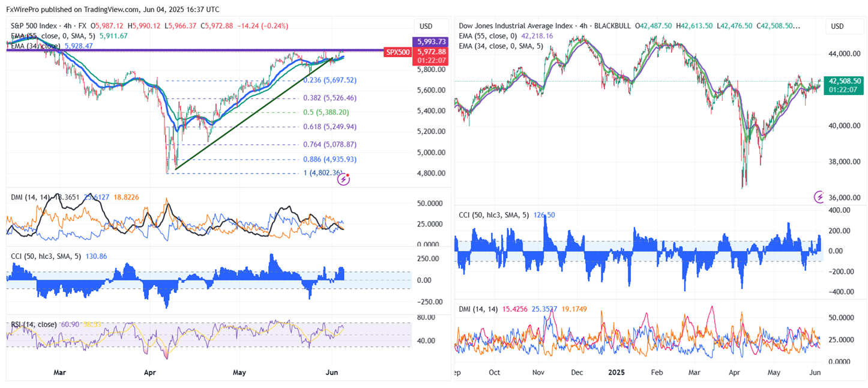Click the 5,200.00 price axis label
868x388 pixels.
(432, 132)
